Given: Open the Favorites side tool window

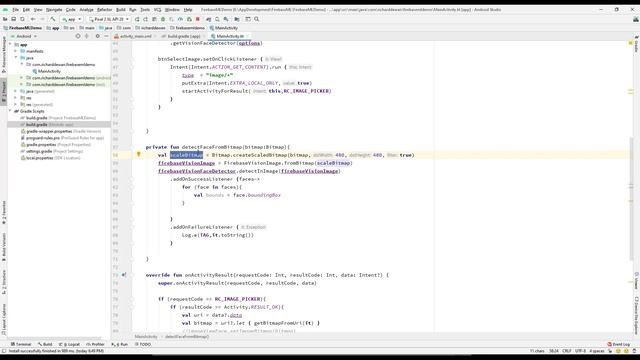Looking at the screenshot, I should click(x=4, y=212).
